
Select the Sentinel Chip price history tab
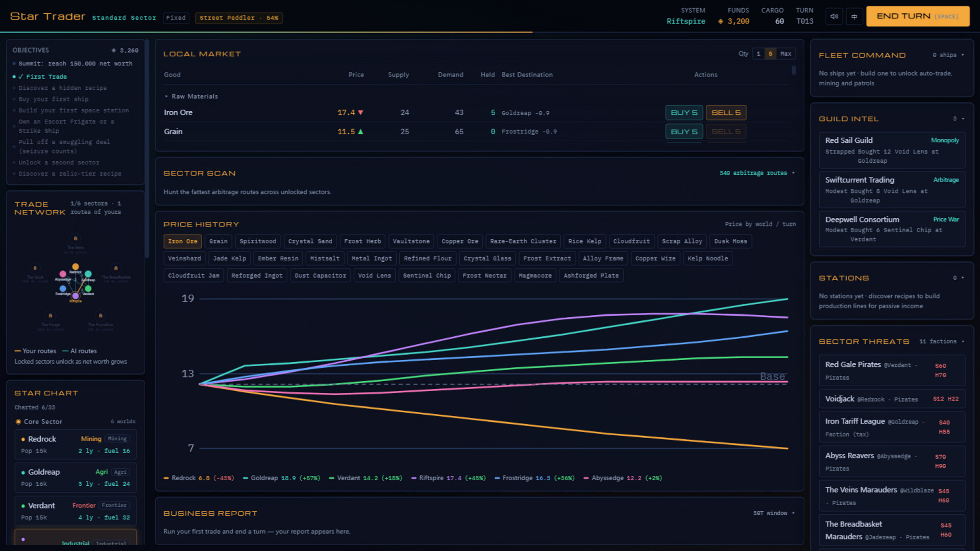click(427, 275)
